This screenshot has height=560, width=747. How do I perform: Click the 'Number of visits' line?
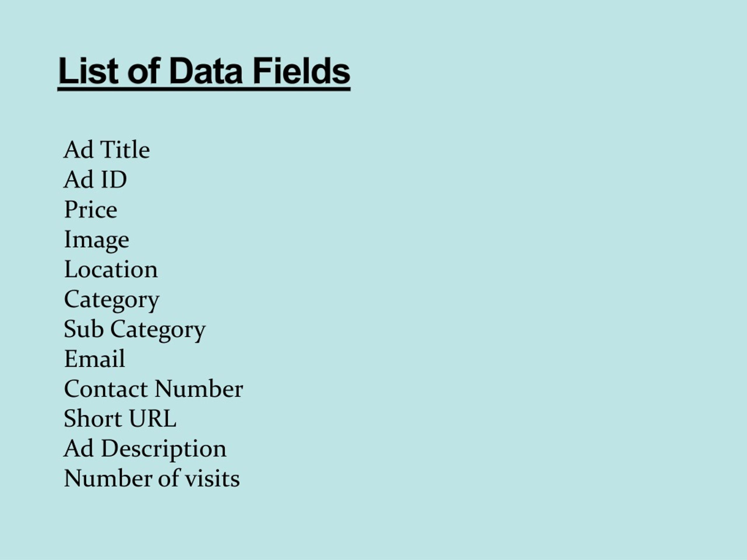click(x=152, y=478)
